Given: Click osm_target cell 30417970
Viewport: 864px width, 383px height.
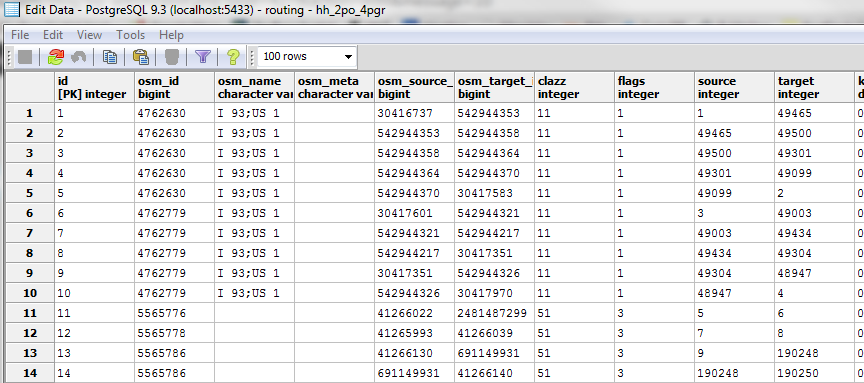Looking at the screenshot, I should coord(494,293).
